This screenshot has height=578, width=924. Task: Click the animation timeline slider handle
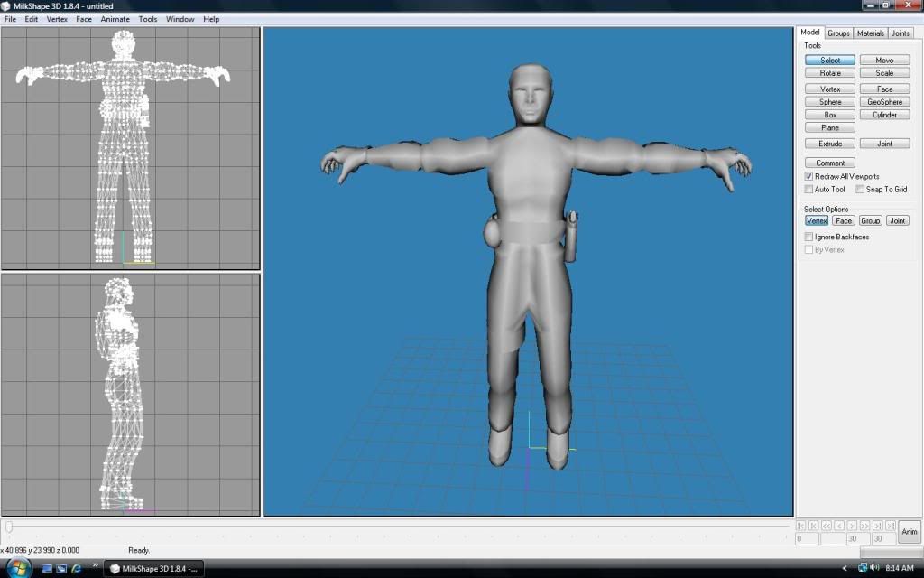tap(8, 527)
